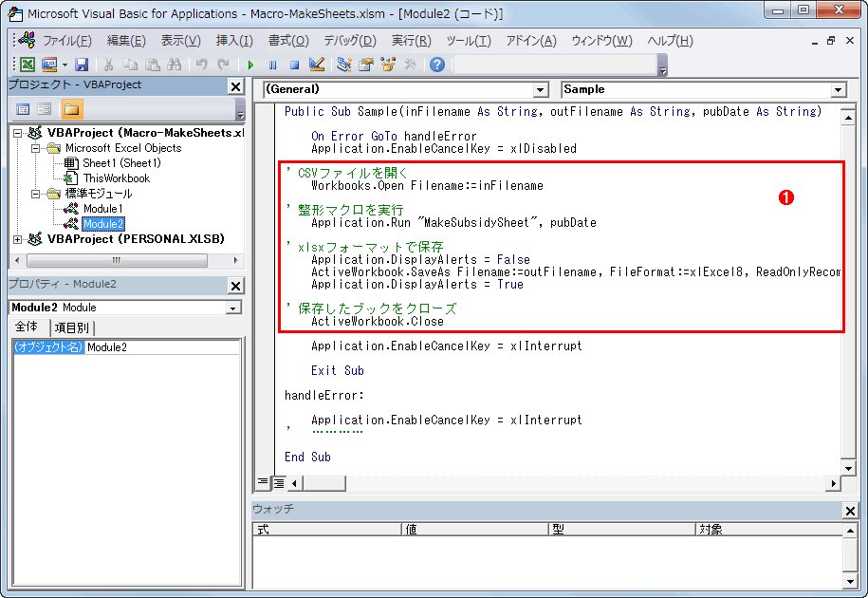
Task: Click code window horizontal scroll right arrow
Action: tap(833, 483)
